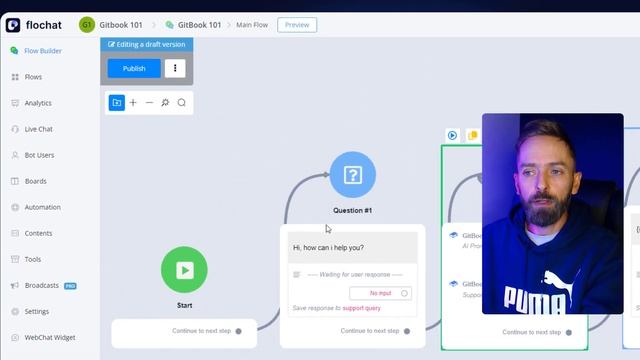Click the second GitBook action icon
The height and width of the screenshot is (360, 640).
click(x=453, y=284)
